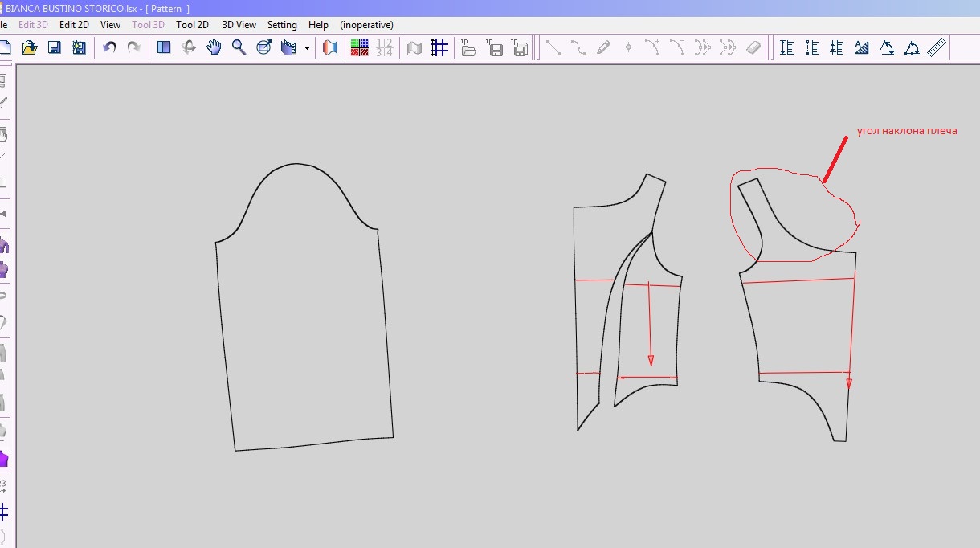
Task: Pick the pencil draw tool
Action: click(603, 48)
